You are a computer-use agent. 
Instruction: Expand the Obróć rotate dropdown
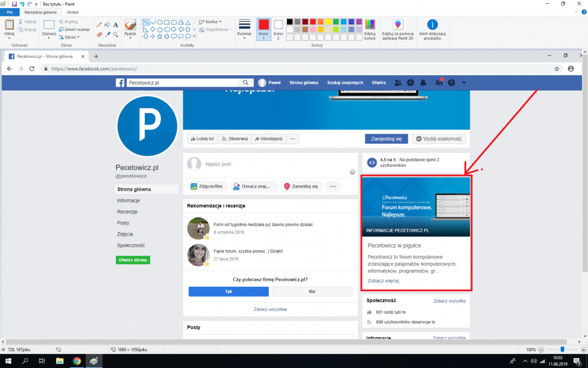coord(71,37)
